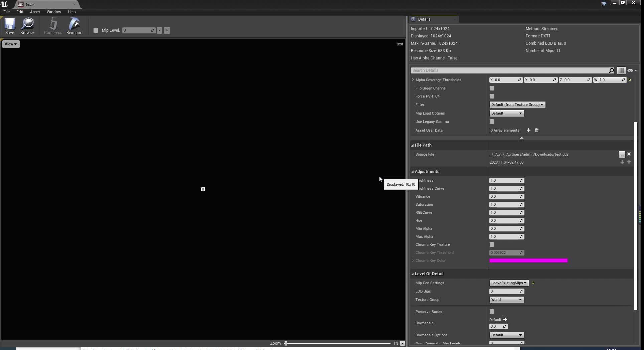Enable the Flip Green Channel checkbox
The height and width of the screenshot is (350, 644).
point(492,88)
